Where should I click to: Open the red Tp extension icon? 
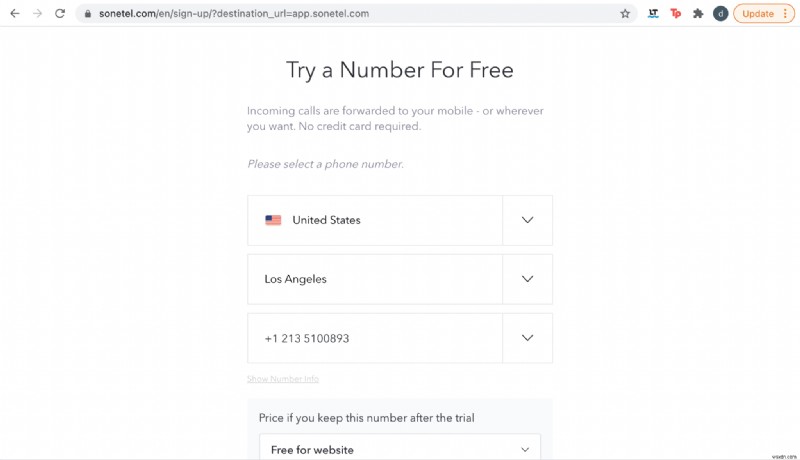click(x=675, y=14)
